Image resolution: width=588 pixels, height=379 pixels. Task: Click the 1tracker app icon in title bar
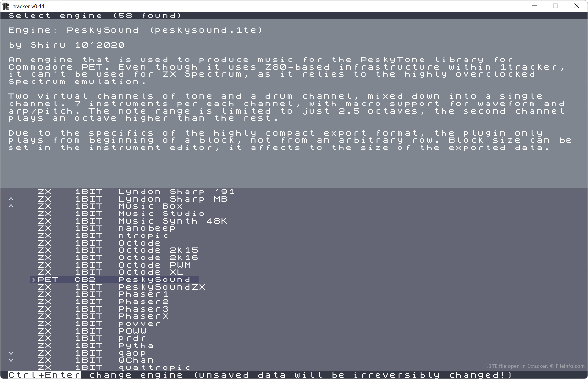coord(6,6)
